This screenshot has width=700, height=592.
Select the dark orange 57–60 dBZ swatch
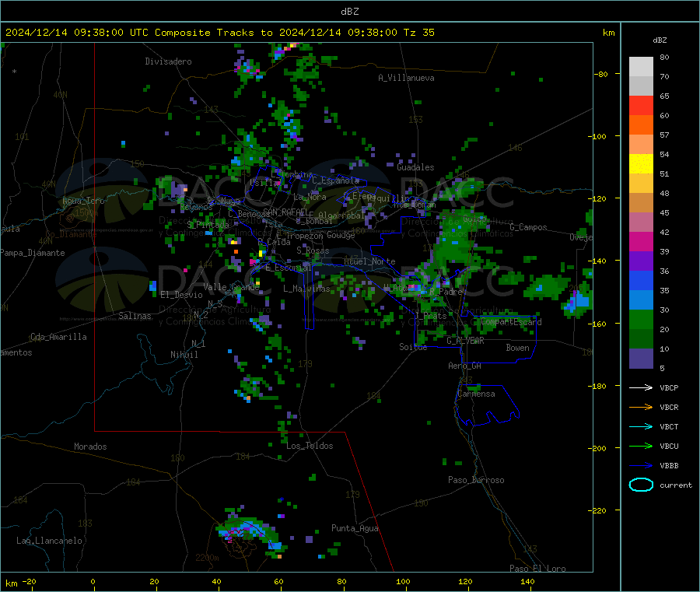point(641,125)
